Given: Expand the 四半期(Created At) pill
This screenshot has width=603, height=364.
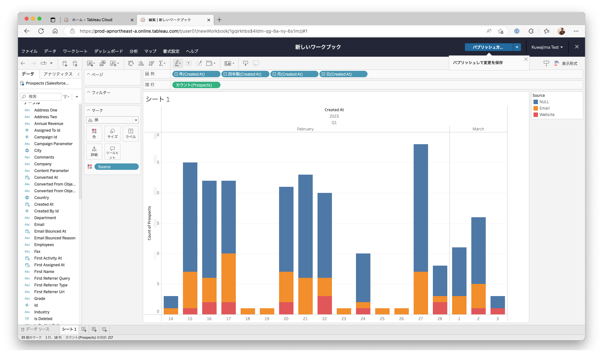Looking at the screenshot, I should pyautogui.click(x=225, y=74).
